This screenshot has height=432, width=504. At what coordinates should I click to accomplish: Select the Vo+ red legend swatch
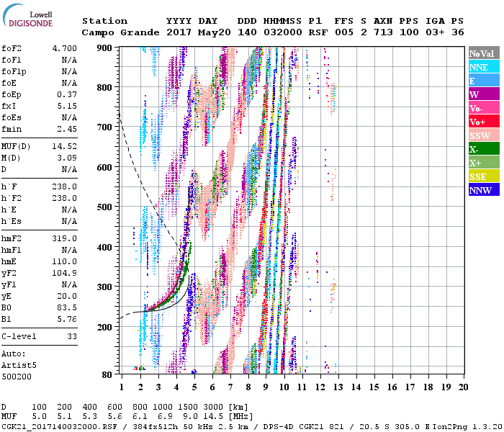(484, 122)
